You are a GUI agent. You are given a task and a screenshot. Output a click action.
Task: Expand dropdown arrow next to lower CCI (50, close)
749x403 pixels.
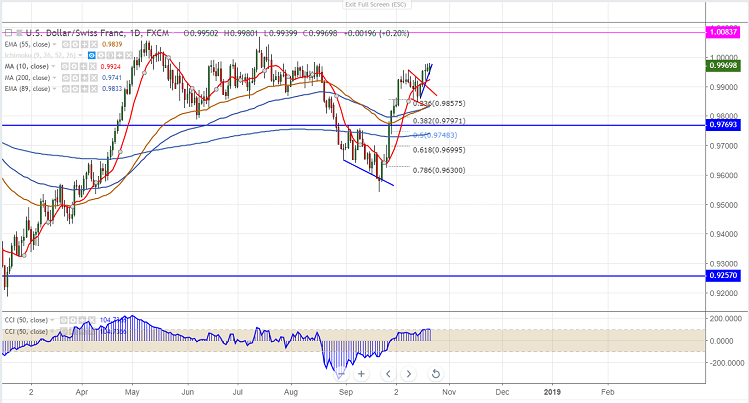[52, 331]
